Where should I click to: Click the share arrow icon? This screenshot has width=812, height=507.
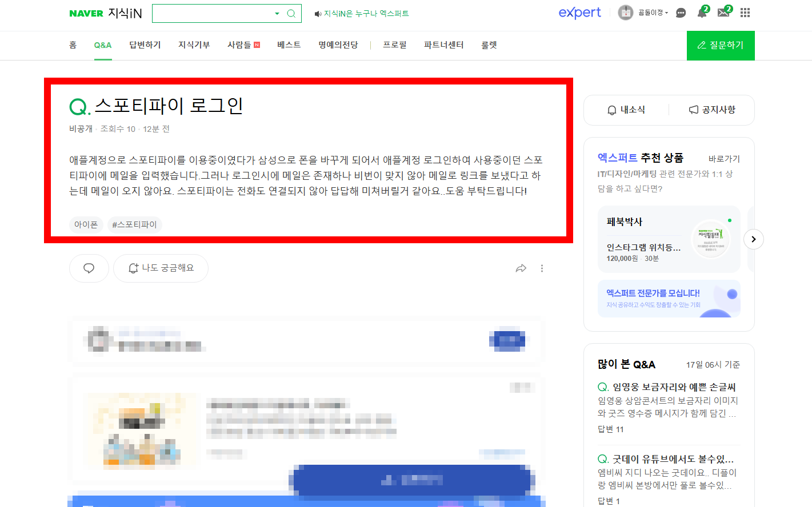coord(521,268)
